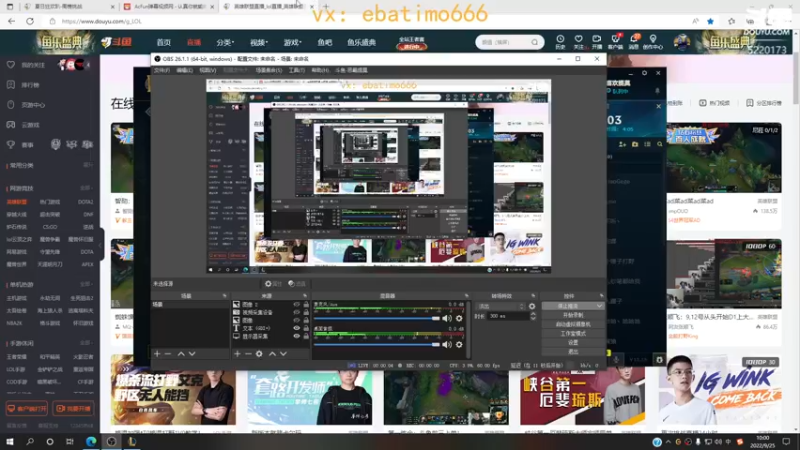Viewport: 800px width, 450px height.
Task: Click the magnifier icon in Douyu search box
Action: [534, 42]
